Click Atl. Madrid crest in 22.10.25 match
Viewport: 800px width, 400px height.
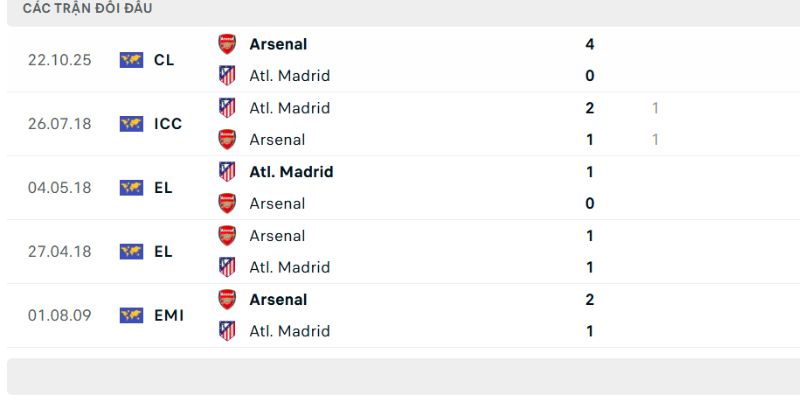[x=227, y=75]
